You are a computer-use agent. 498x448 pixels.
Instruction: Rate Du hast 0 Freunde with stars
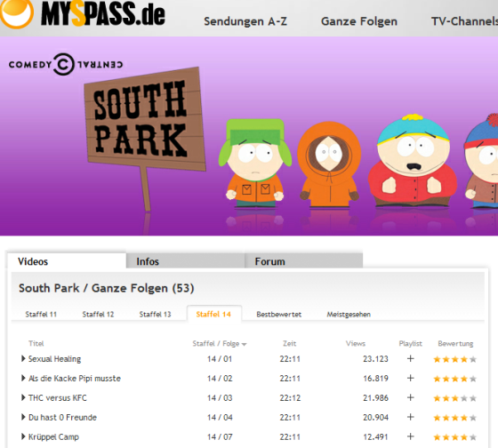tap(454, 418)
